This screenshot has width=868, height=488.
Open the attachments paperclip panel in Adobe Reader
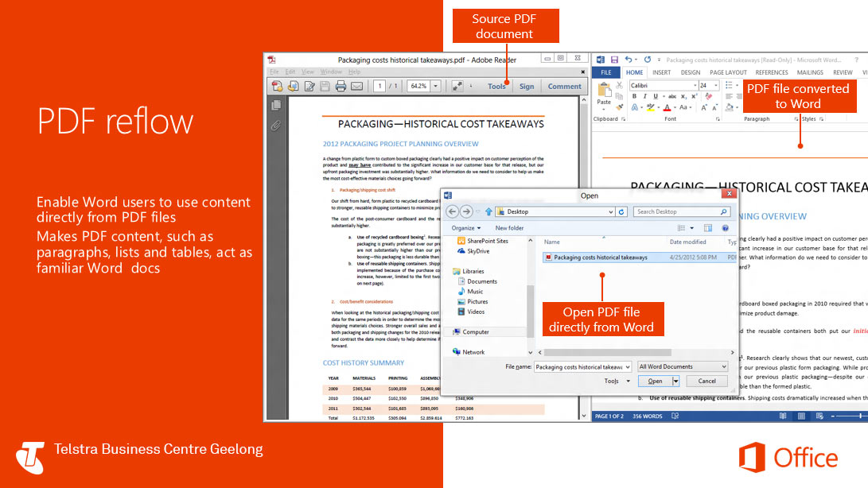[x=276, y=126]
